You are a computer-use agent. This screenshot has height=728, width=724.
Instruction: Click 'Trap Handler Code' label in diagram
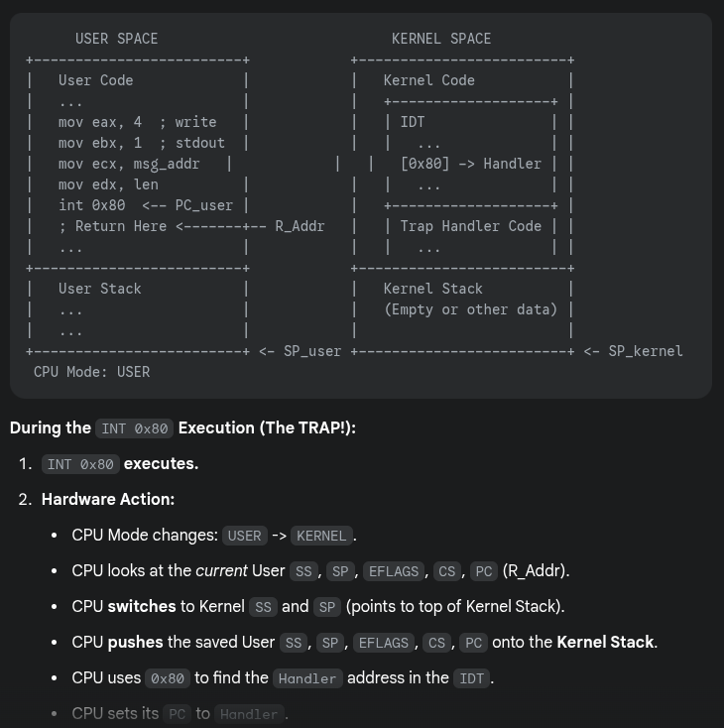pos(471,226)
